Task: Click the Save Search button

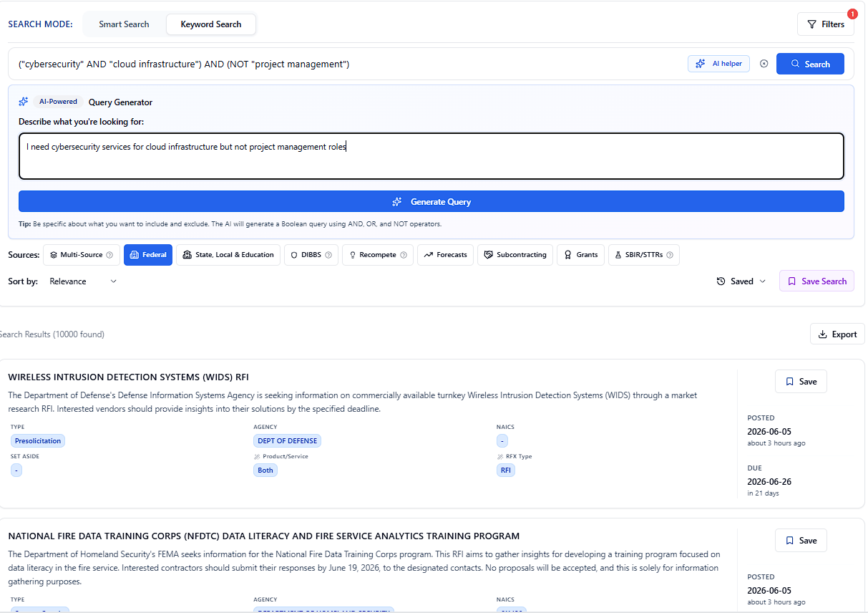Action: click(816, 281)
